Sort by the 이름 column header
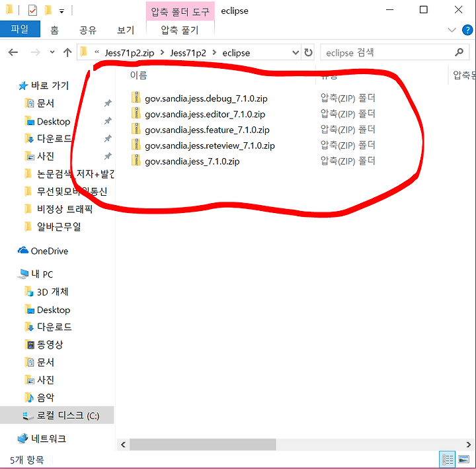476x469 pixels. (138, 75)
